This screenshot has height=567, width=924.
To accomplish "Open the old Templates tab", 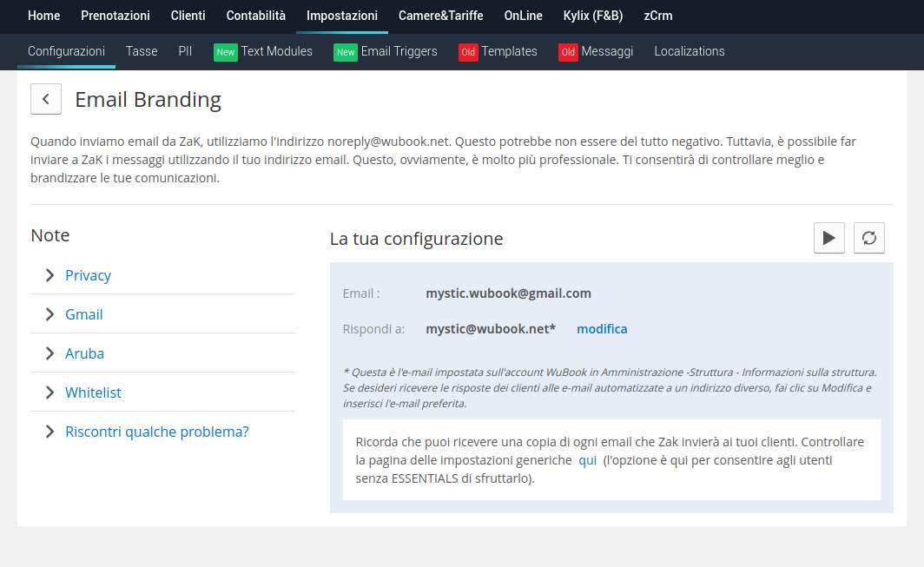I will pos(498,51).
